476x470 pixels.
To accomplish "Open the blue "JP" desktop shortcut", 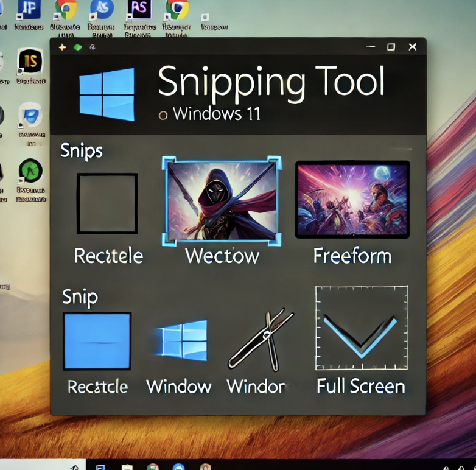I will coord(29,9).
